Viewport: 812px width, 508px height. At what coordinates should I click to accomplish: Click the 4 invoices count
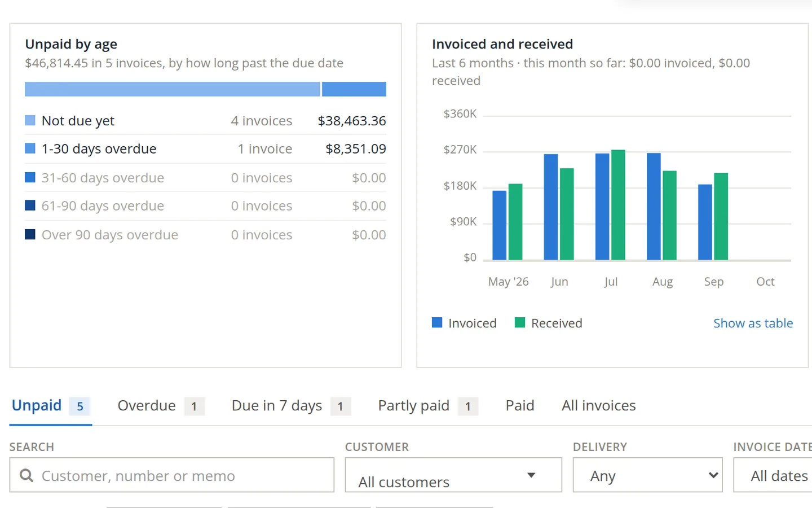[262, 121]
